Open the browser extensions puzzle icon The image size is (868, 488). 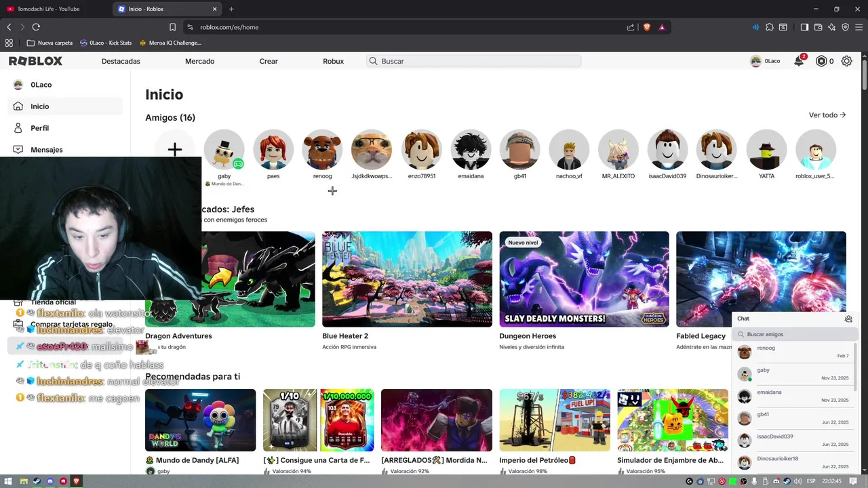click(x=770, y=27)
